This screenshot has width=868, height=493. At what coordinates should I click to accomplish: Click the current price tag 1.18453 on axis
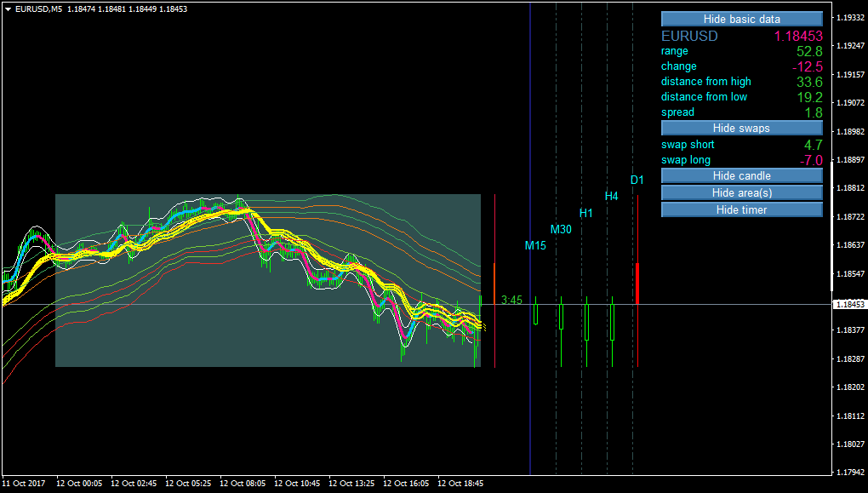click(850, 305)
